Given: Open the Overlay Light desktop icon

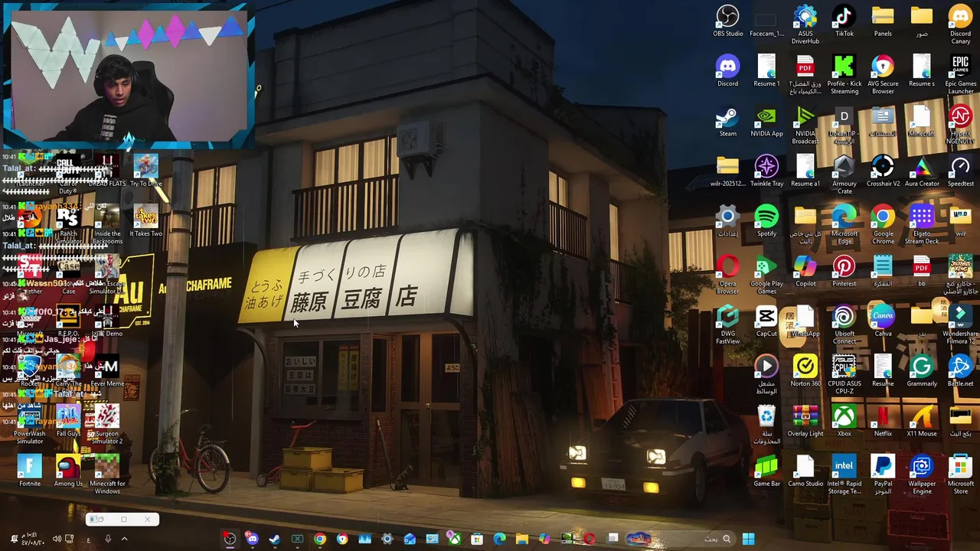Looking at the screenshot, I should click(805, 421).
